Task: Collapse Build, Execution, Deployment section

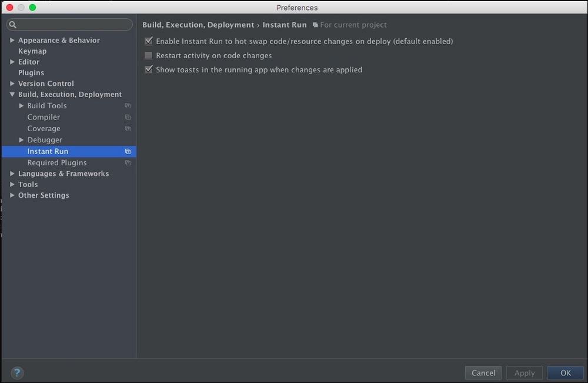Action: coord(12,95)
